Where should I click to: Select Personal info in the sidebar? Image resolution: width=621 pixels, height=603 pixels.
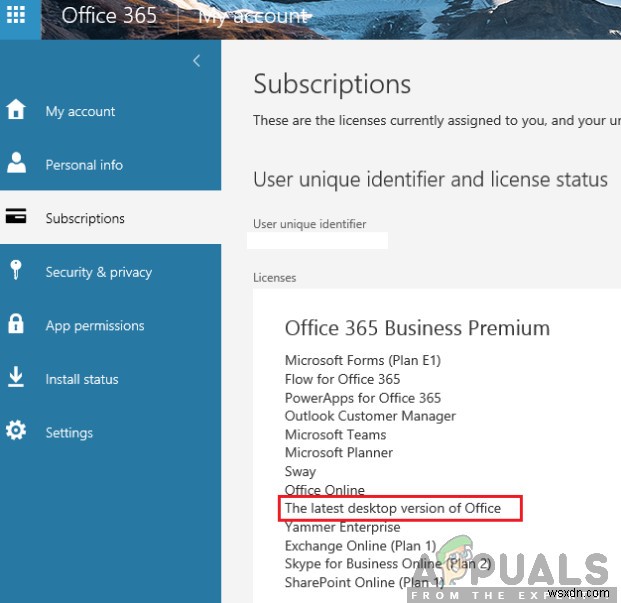84,165
